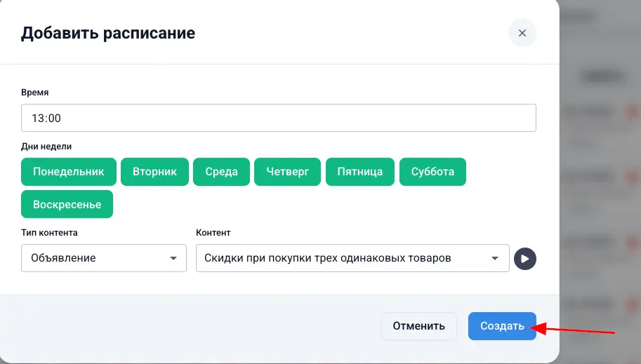641x364 pixels.
Task: Click the Время field label
Action: pyautogui.click(x=35, y=92)
